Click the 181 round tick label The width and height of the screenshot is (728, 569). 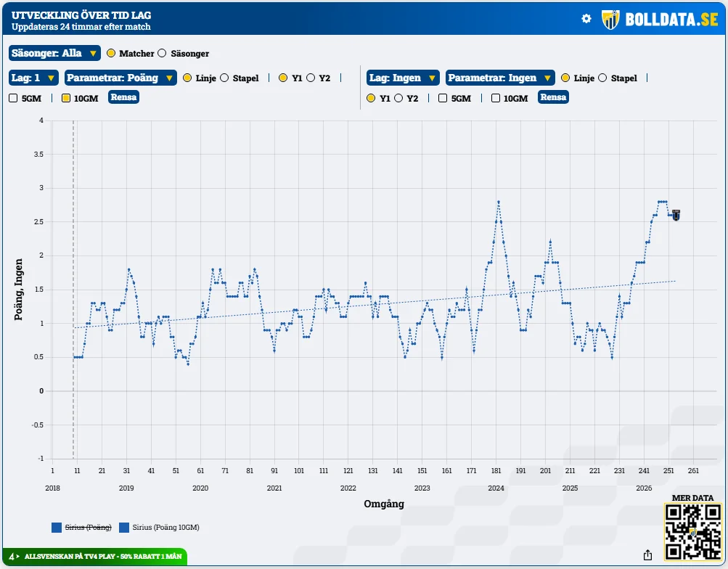point(496,470)
